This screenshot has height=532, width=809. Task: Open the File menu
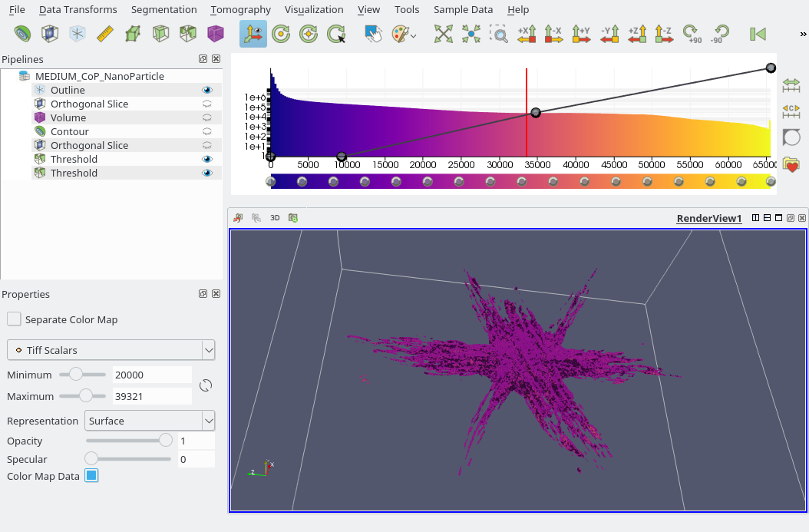coord(17,9)
